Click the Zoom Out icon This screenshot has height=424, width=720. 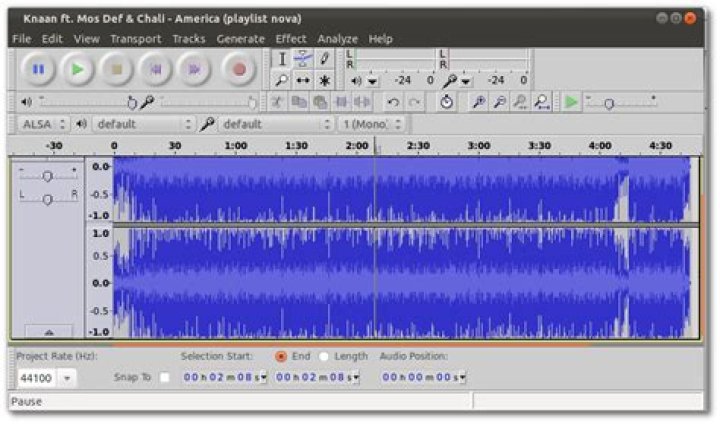(500, 102)
